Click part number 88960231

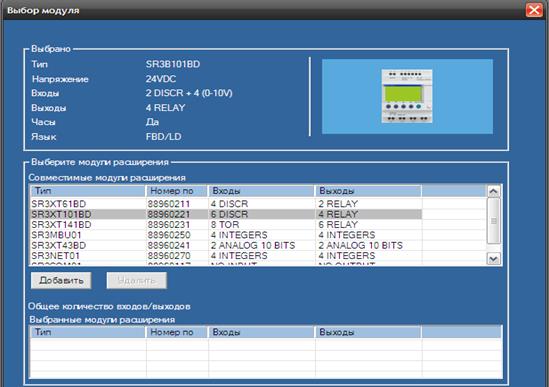tap(169, 224)
